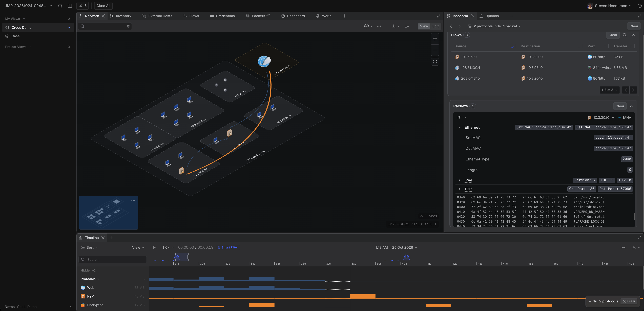This screenshot has height=311, width=644.
Task: Click the timeline download icon
Action: (634, 247)
